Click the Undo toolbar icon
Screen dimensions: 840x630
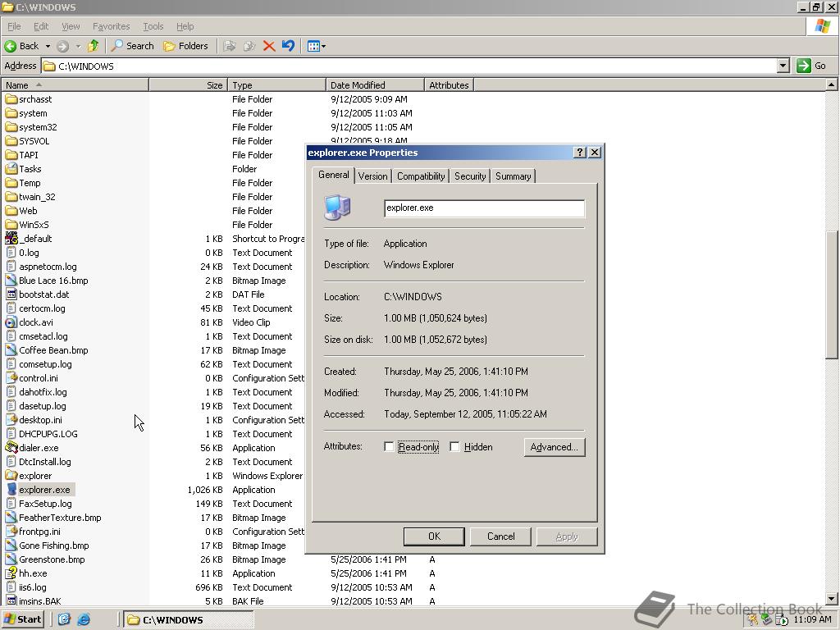pyautogui.click(x=288, y=46)
